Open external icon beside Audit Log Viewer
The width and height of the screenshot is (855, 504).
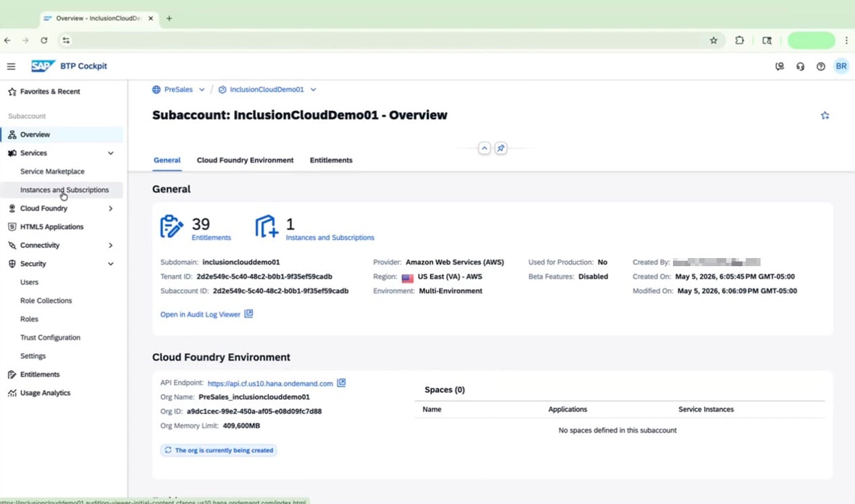point(248,314)
